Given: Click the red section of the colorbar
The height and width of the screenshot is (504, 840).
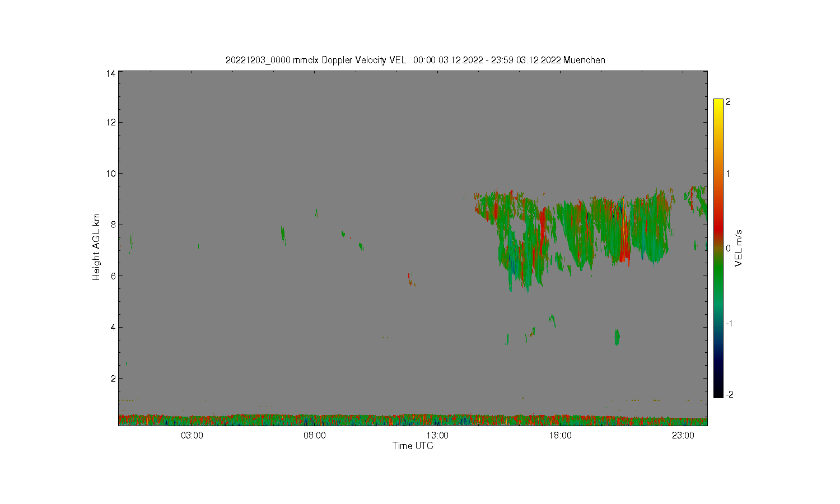Looking at the screenshot, I should point(718,227).
